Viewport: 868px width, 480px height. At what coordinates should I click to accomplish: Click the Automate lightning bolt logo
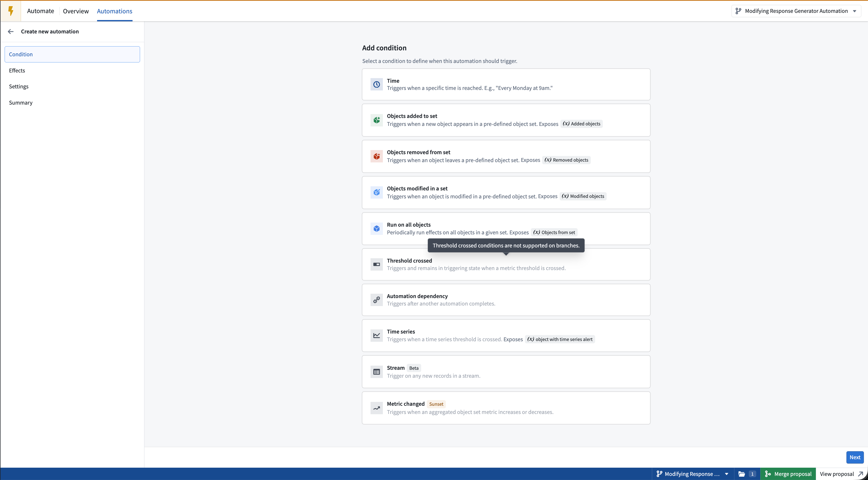click(11, 11)
